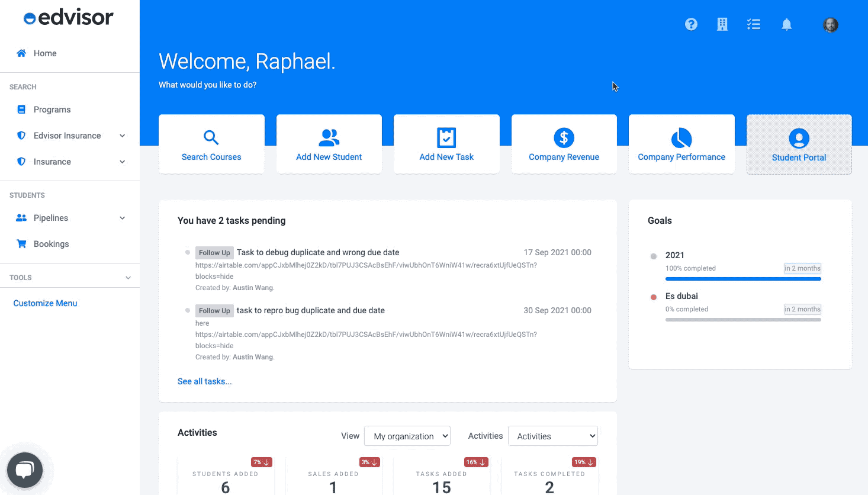
Task: Open the user profile avatar
Action: (x=831, y=25)
